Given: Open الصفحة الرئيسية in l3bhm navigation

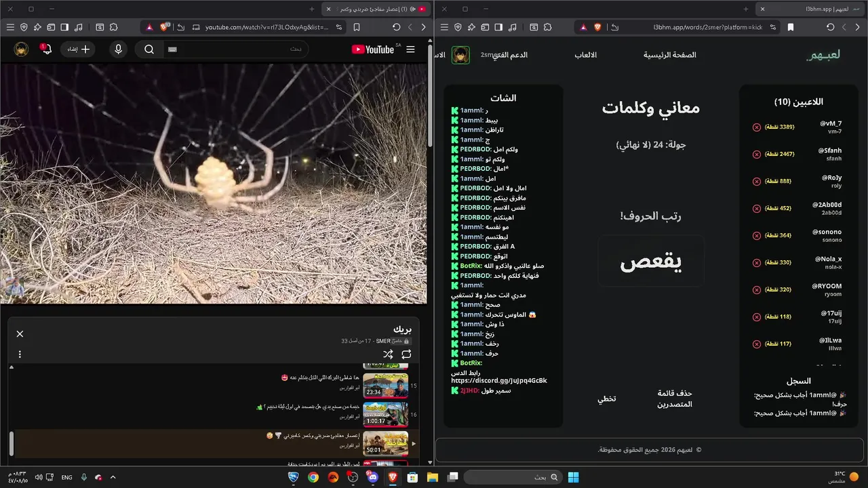Looking at the screenshot, I should click(670, 55).
